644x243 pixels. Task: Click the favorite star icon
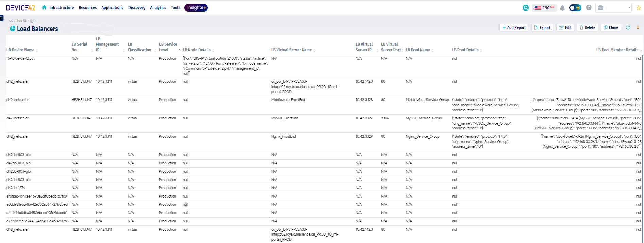point(639,8)
